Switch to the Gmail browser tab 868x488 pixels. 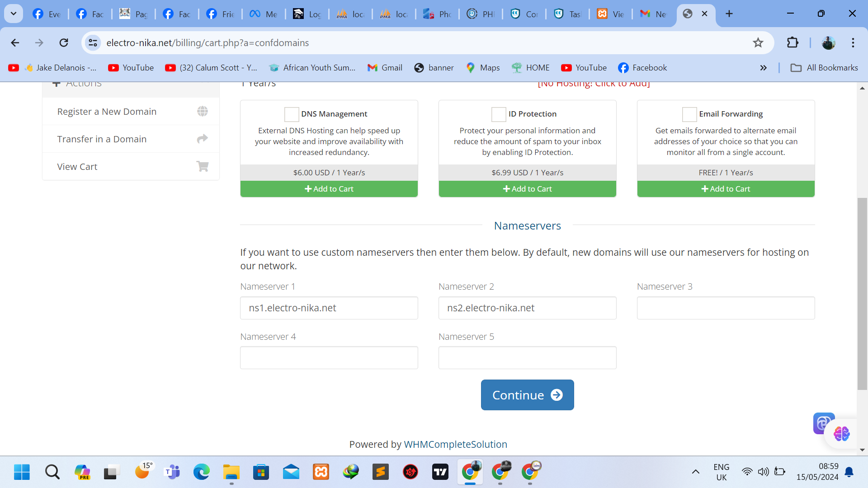(x=653, y=14)
